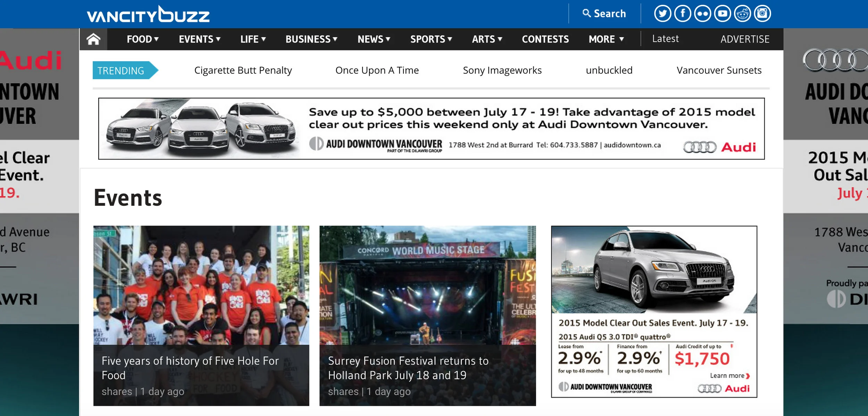Click the ADVERTISE link
868x416 pixels.
coord(745,39)
